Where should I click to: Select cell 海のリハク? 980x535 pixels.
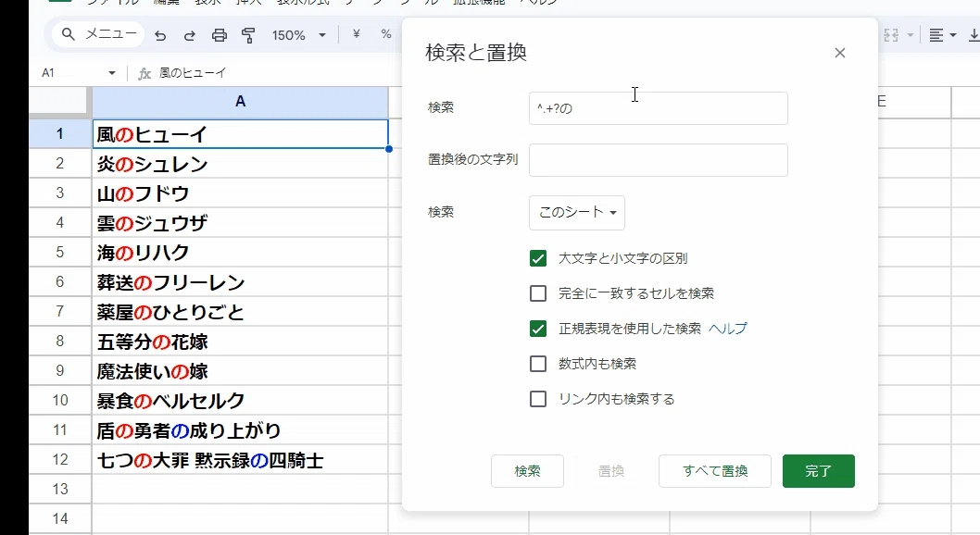tap(240, 252)
